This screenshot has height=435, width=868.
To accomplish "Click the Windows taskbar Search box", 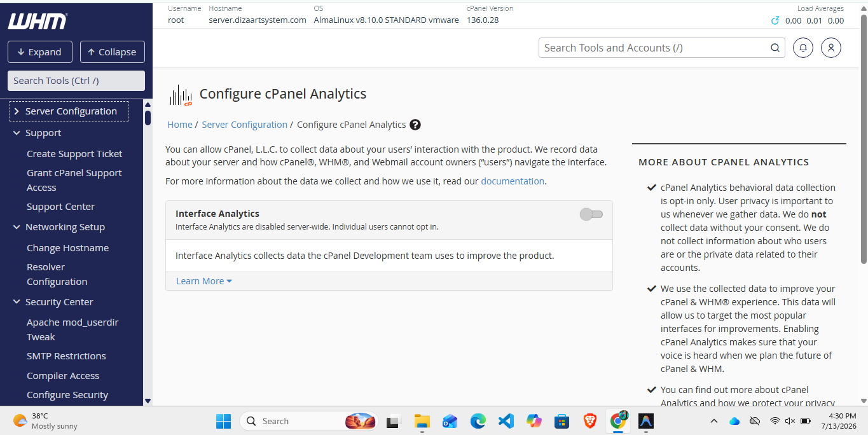I will click(x=309, y=421).
